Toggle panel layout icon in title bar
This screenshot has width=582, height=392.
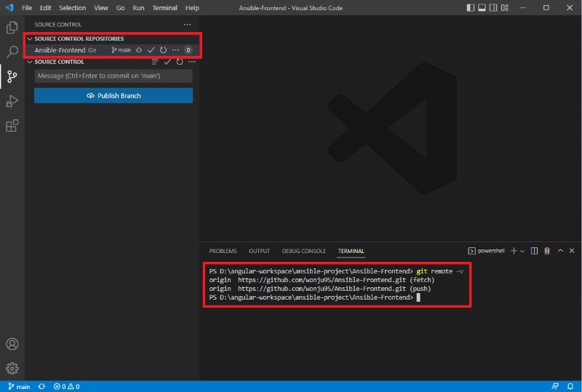click(x=482, y=8)
